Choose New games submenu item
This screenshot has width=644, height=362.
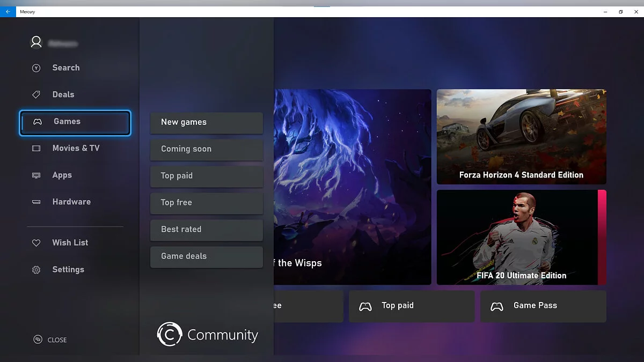[x=207, y=123]
